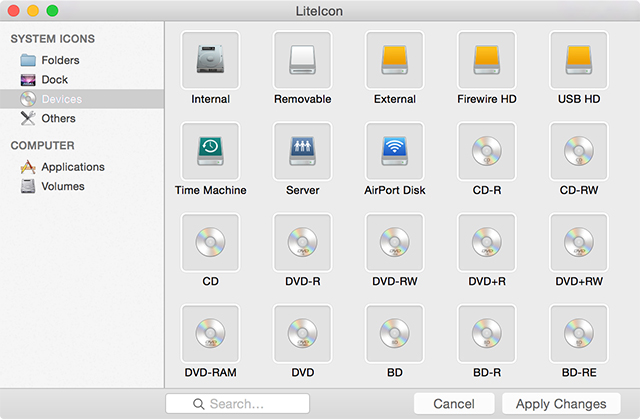Select the DVD-RW disc icon
The height and width of the screenshot is (419, 640).
coord(395,242)
